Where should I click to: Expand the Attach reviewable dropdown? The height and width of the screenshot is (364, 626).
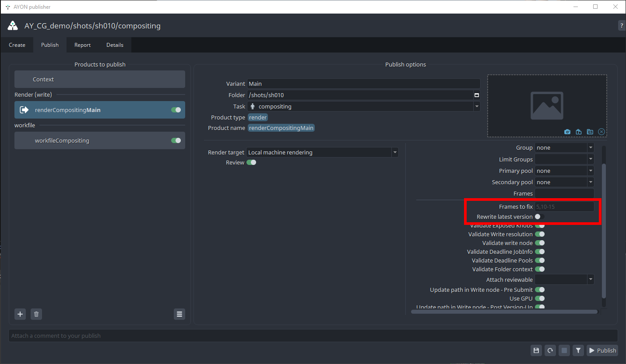(x=565, y=280)
